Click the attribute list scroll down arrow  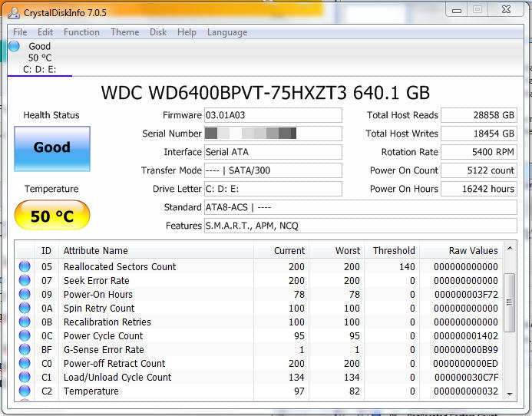(x=510, y=394)
